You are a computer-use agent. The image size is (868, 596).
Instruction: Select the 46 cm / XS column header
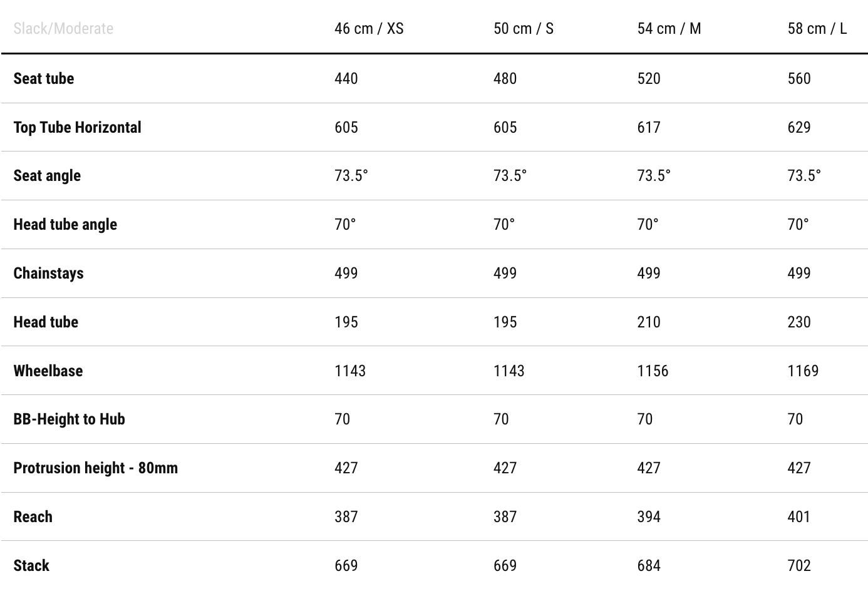pyautogui.click(x=369, y=29)
